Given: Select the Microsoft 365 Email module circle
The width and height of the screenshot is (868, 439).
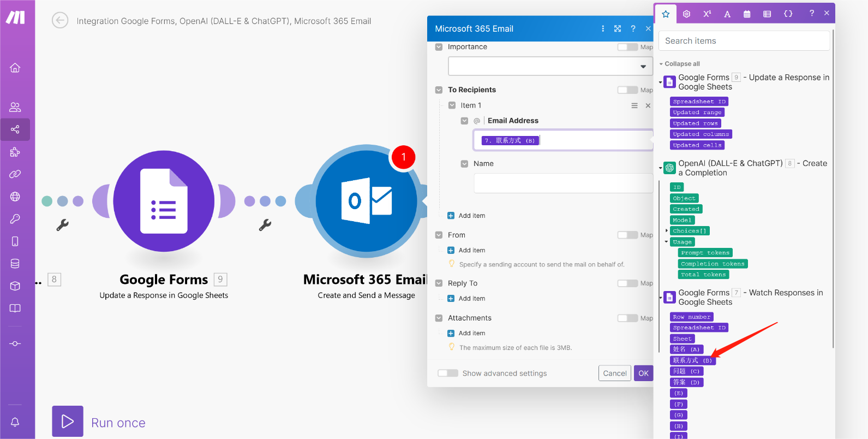Looking at the screenshot, I should pos(366,201).
